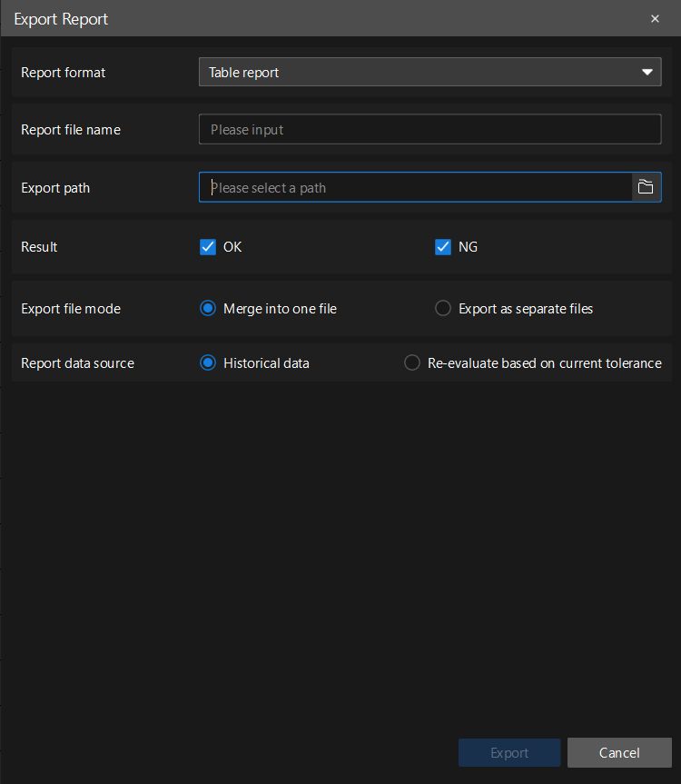Select Merge into one file
The height and width of the screenshot is (784, 681).
208,308
